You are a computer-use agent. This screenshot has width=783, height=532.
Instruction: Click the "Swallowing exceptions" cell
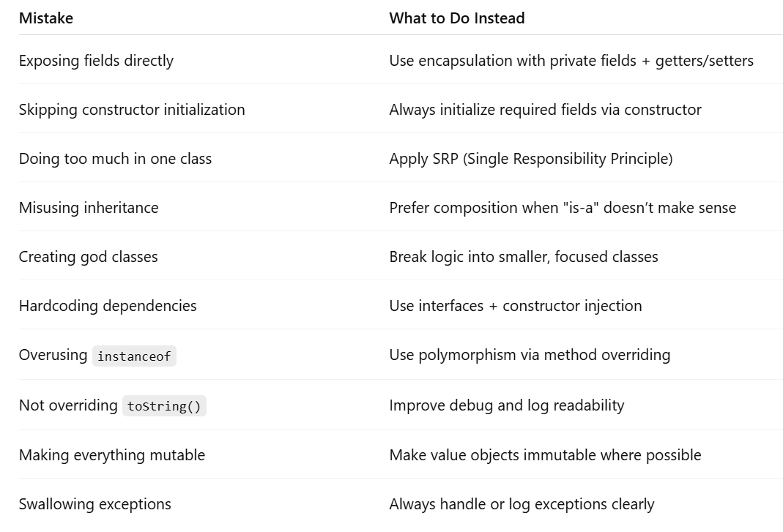point(94,504)
